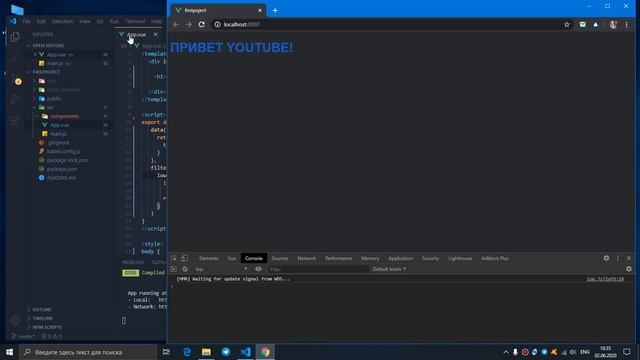Open DevTools settings gear in tab bar
Image resolution: width=640 pixels, height=360 pixels.
point(606,258)
